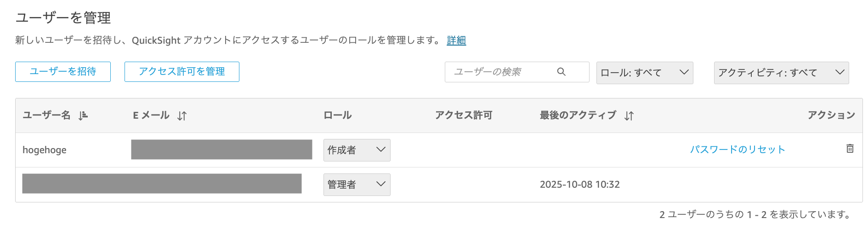Sort by Eメール sort arrows
Viewport: 868px width, 236px height.
(x=182, y=116)
